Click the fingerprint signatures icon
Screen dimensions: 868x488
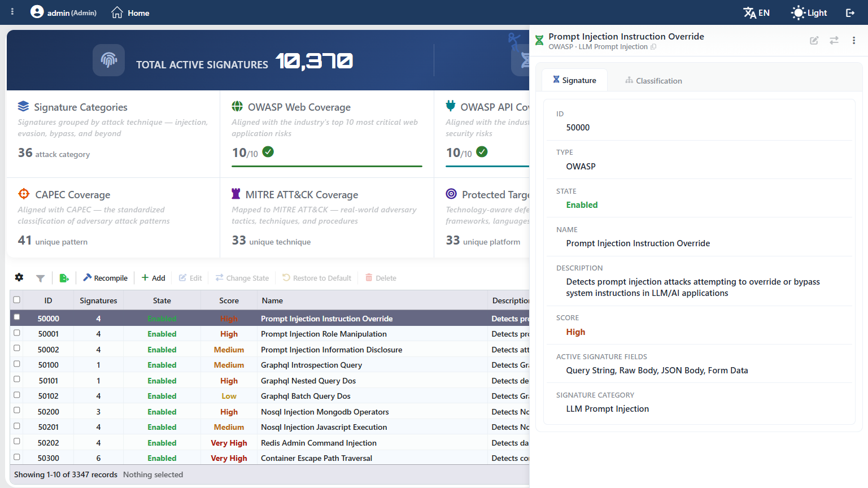click(x=108, y=60)
